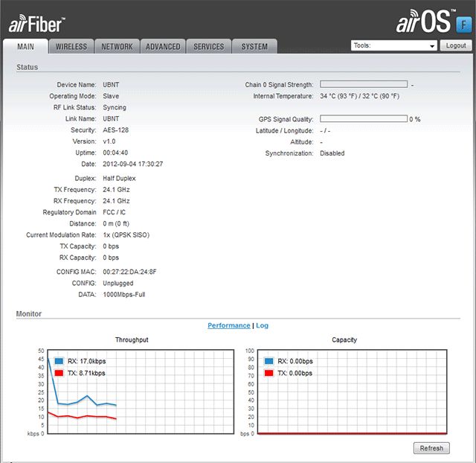Image resolution: width=476 pixels, height=463 pixels.
Task: Open the Performance monitor link
Action: [228, 325]
